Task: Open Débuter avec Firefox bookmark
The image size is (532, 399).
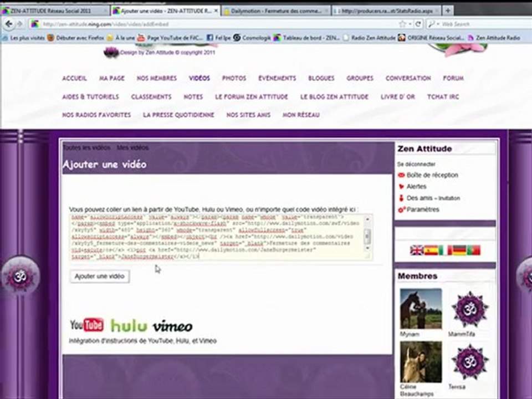Action: click(x=75, y=38)
